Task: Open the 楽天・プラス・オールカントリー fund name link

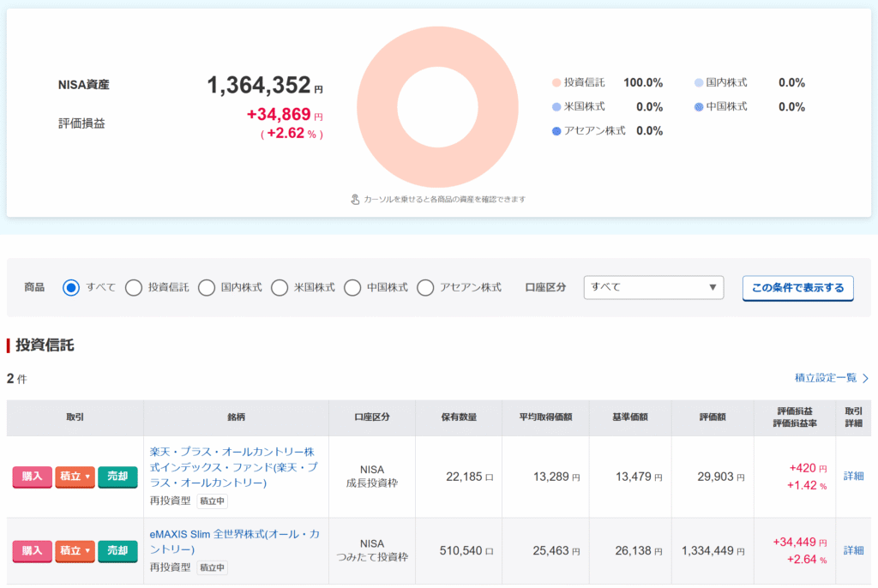Action: tap(233, 467)
